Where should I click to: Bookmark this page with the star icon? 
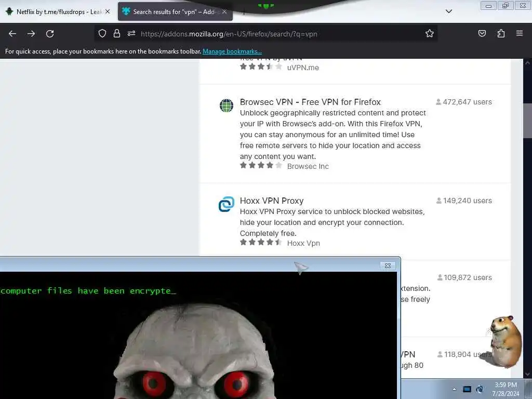click(430, 33)
